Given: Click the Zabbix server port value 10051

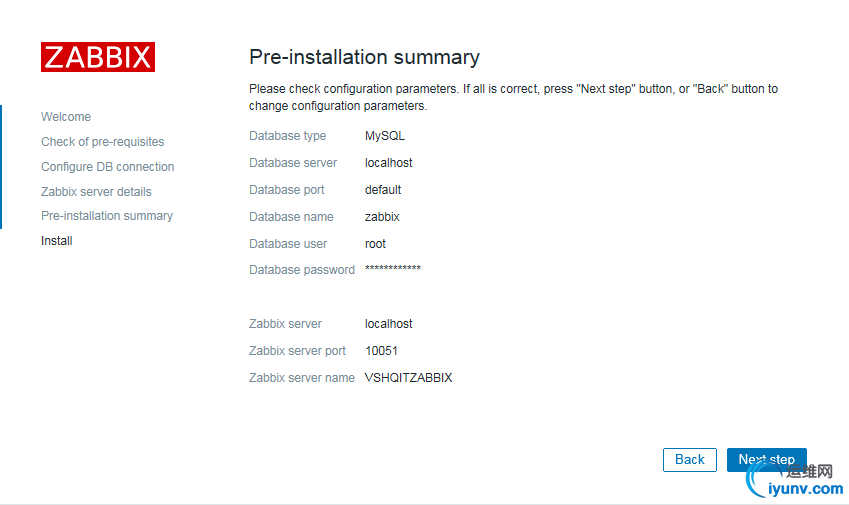Looking at the screenshot, I should (x=381, y=351).
